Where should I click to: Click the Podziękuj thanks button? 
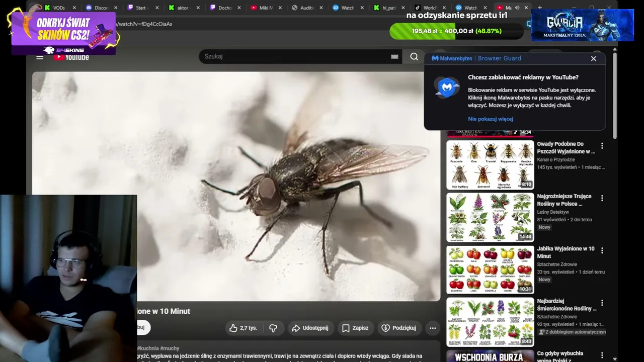coord(399,328)
